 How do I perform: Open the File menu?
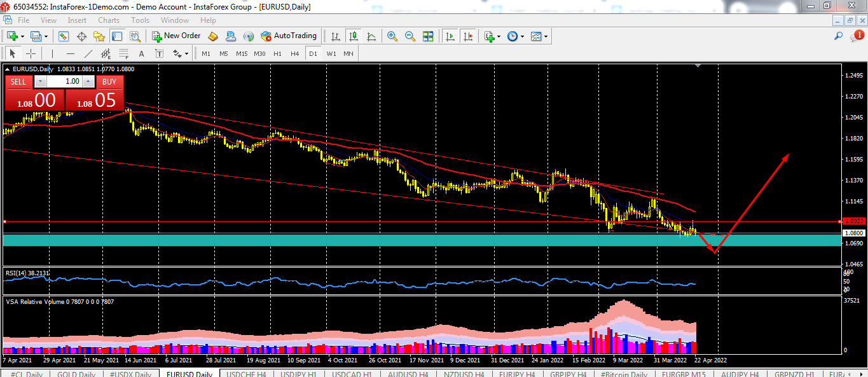(24, 20)
